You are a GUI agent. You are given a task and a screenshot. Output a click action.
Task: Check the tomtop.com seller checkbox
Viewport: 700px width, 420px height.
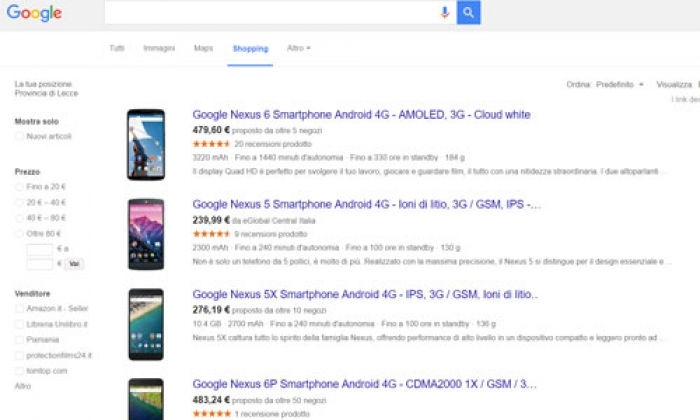click(x=19, y=371)
